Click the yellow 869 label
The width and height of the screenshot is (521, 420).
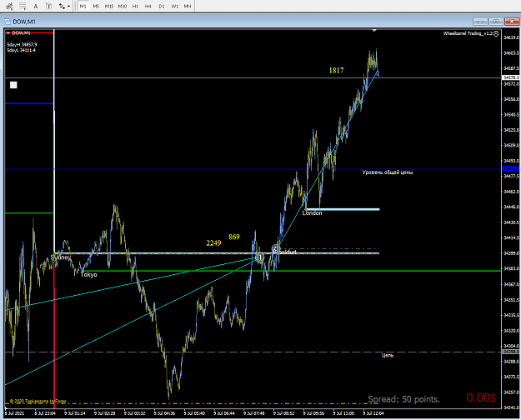point(234,237)
